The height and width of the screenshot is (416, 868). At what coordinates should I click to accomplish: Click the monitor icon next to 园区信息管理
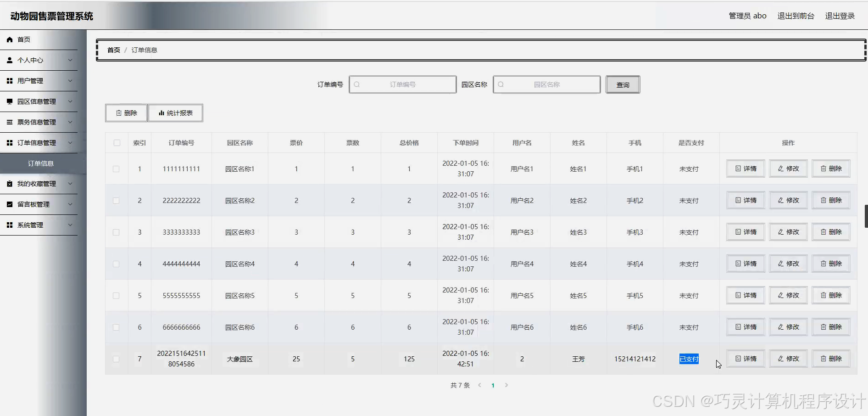pyautogui.click(x=10, y=101)
